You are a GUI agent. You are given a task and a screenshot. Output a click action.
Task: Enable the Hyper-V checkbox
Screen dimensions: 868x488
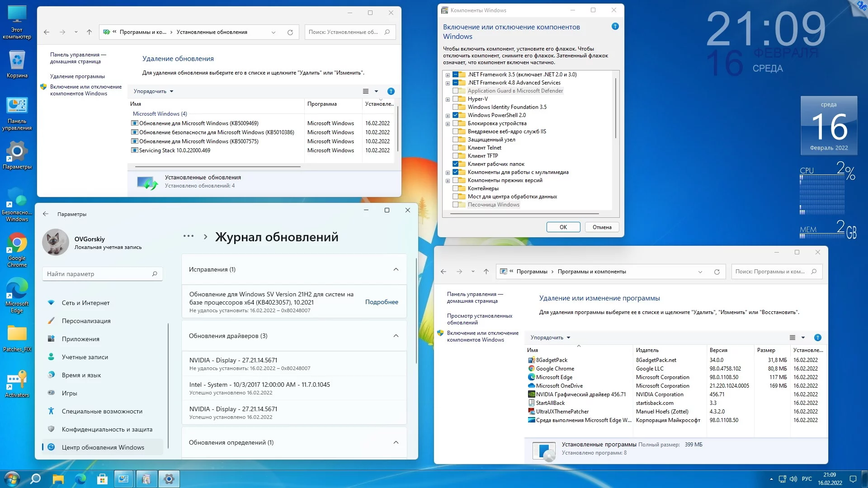tap(456, 99)
